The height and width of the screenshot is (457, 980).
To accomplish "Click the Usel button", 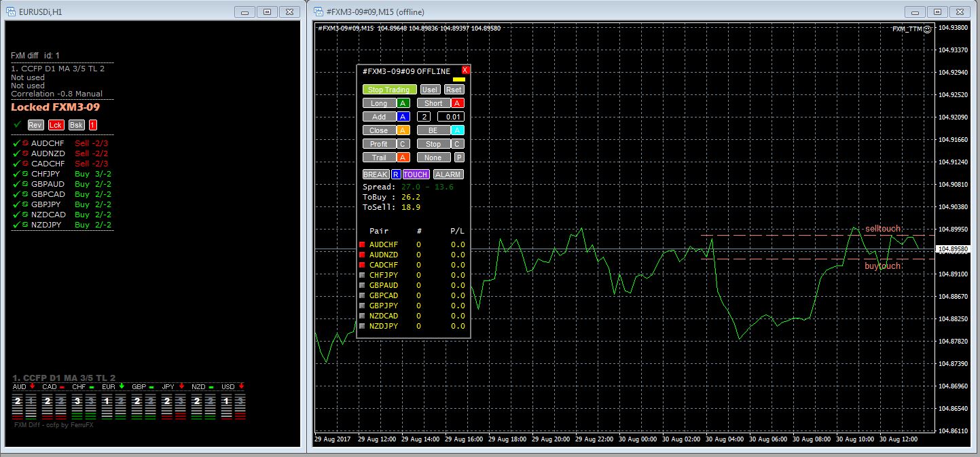I will (x=430, y=90).
